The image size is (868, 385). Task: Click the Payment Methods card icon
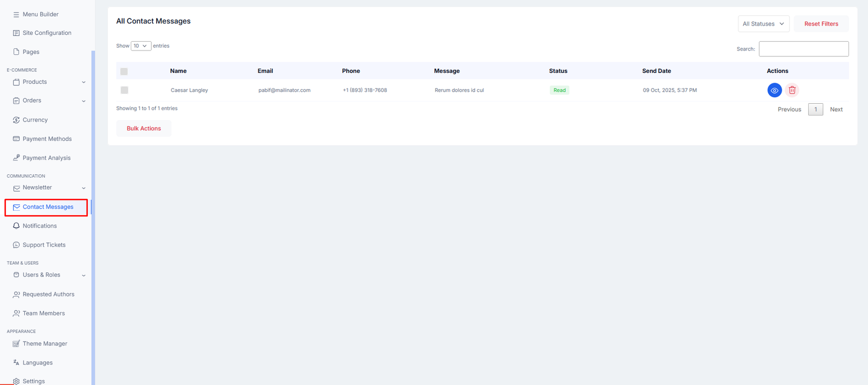click(x=16, y=139)
